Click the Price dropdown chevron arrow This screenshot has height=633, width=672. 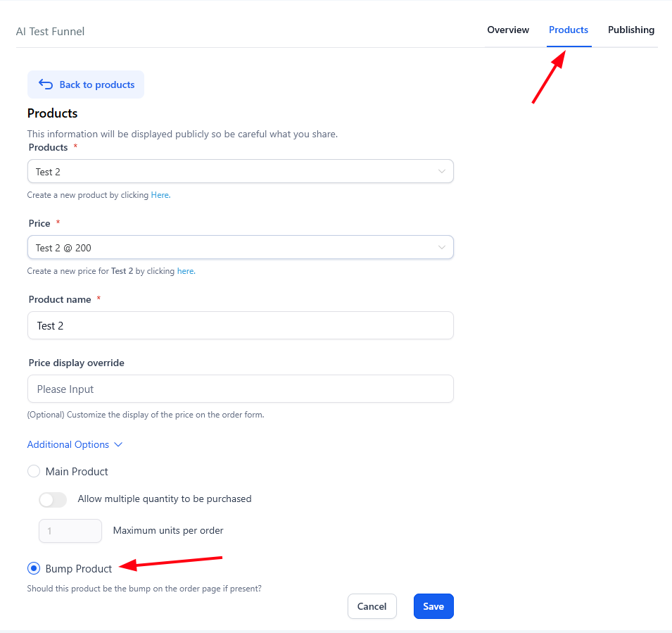tap(442, 247)
